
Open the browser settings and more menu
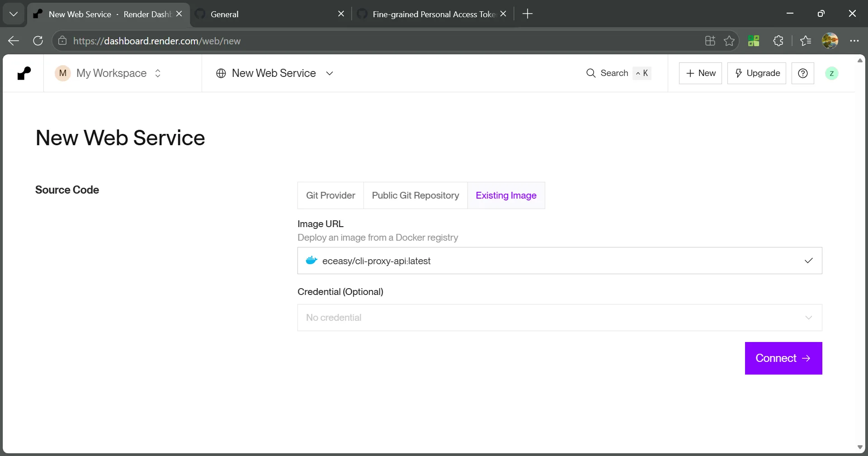pyautogui.click(x=854, y=41)
